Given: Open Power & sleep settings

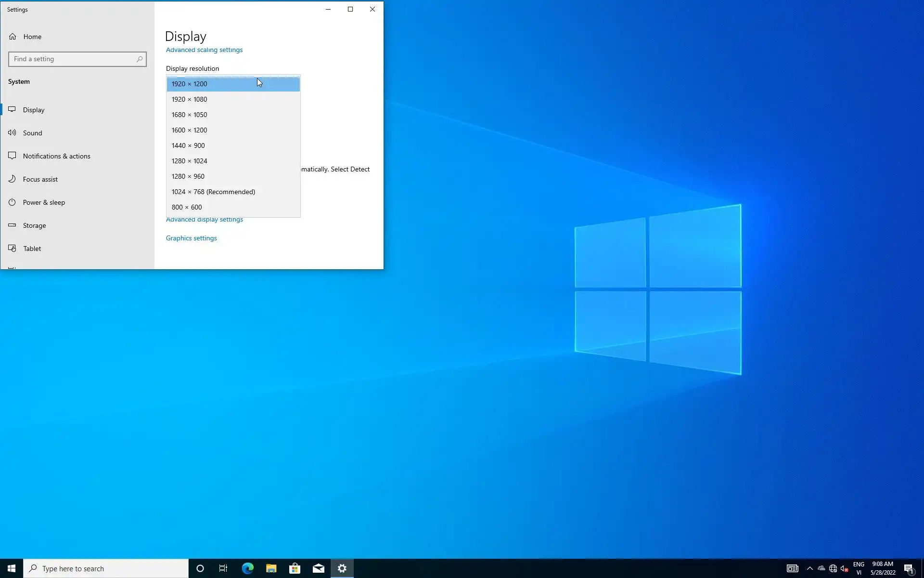Looking at the screenshot, I should 44,202.
